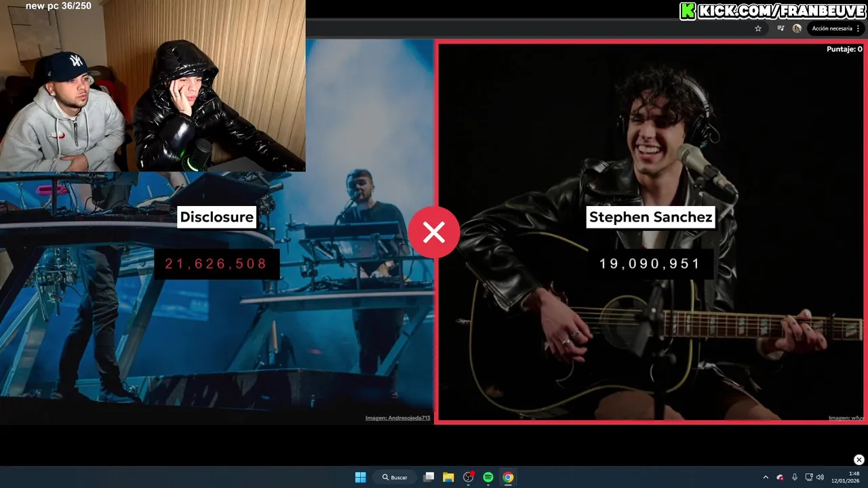Click the 'new pc 36/250' goal text
The height and width of the screenshot is (488, 868).
tap(58, 6)
